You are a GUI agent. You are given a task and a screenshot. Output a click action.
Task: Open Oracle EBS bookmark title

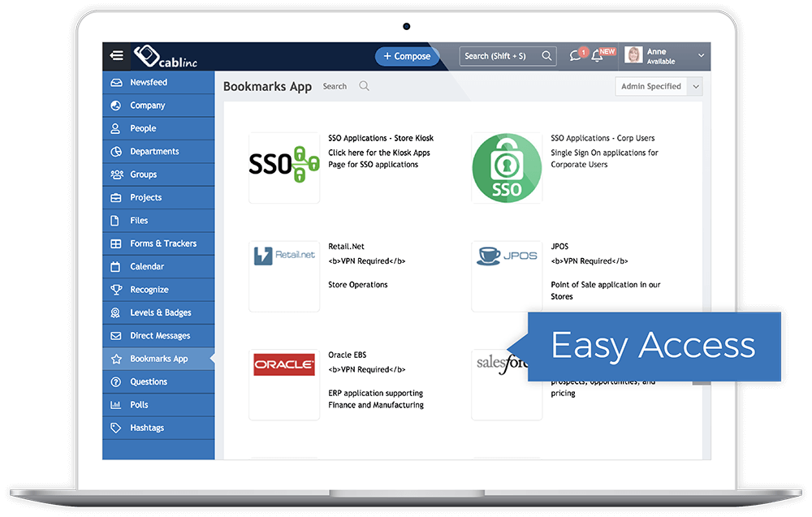347,355
